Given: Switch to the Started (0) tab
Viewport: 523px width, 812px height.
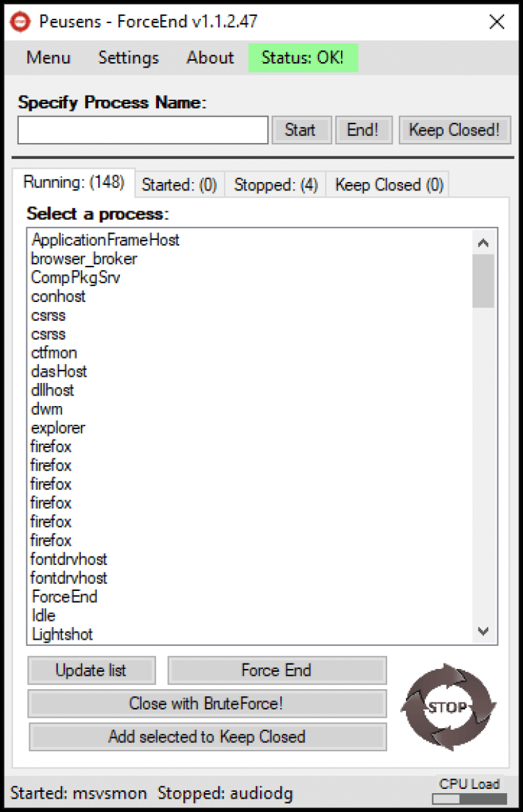Looking at the screenshot, I should click(x=179, y=185).
